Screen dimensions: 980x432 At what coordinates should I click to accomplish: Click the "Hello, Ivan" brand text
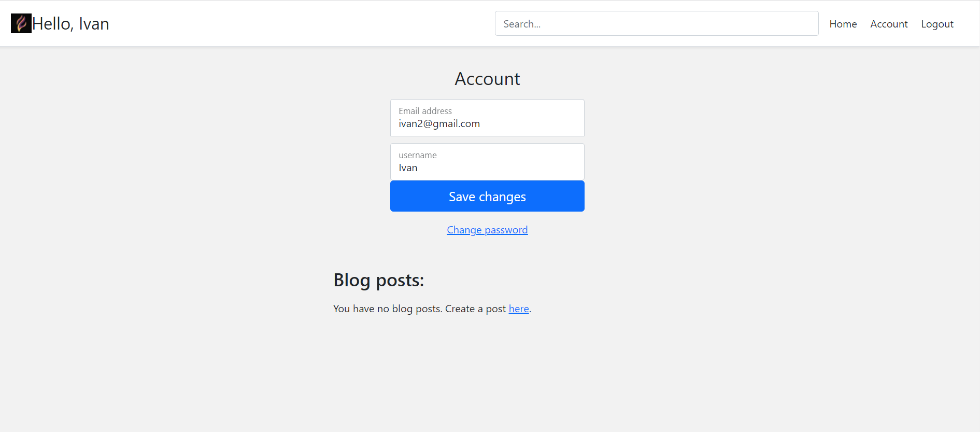[70, 24]
